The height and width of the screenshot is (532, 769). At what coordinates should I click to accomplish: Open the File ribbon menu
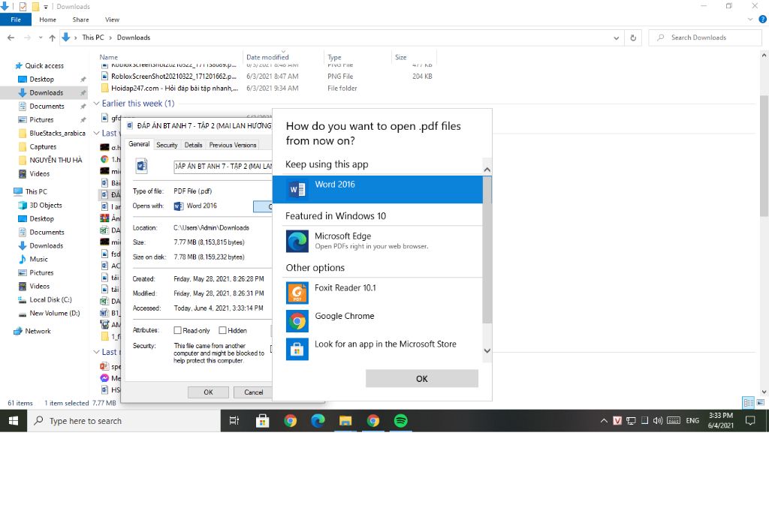(16, 20)
